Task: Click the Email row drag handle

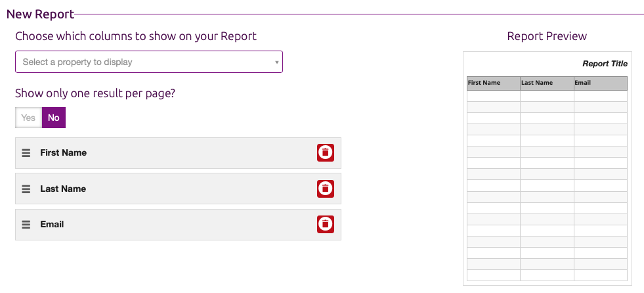Action: point(26,224)
